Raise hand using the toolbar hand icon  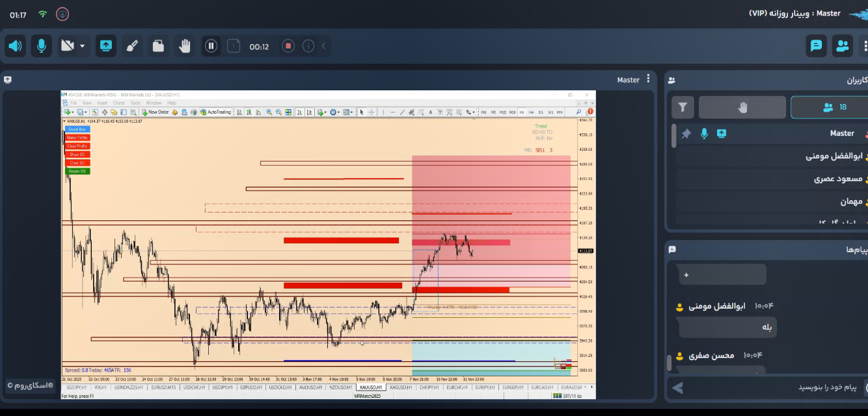185,46
